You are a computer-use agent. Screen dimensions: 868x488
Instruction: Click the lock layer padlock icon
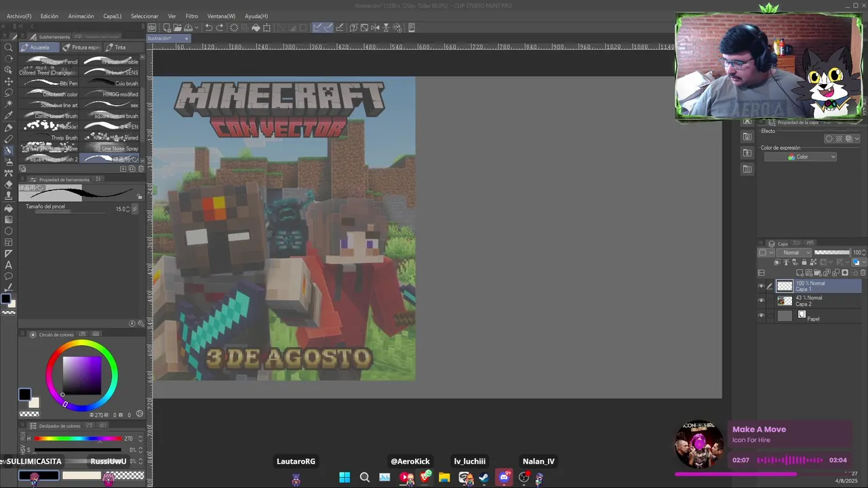[804, 262]
